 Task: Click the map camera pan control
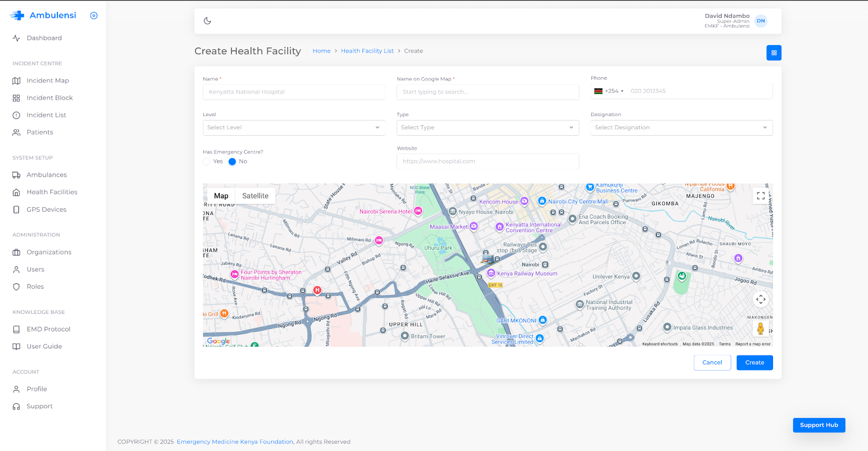click(761, 299)
